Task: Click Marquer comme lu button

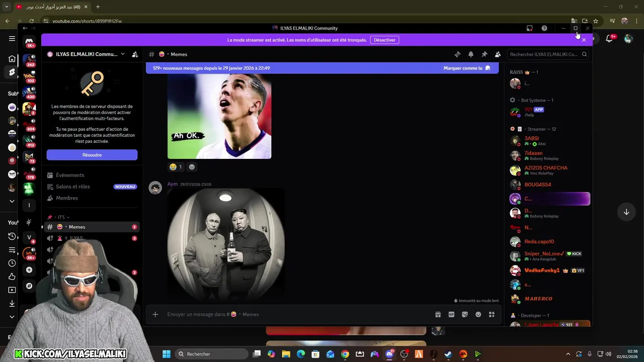Action: [x=467, y=68]
